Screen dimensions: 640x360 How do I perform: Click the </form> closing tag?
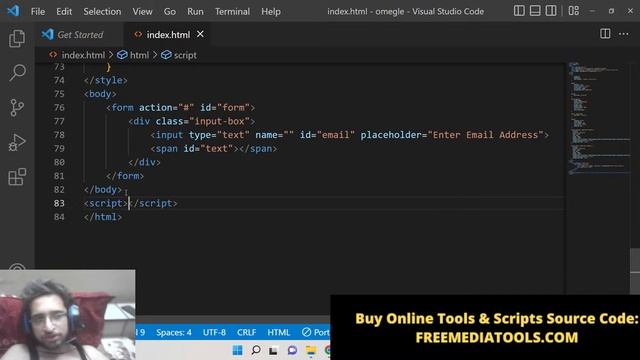pyautogui.click(x=125, y=176)
